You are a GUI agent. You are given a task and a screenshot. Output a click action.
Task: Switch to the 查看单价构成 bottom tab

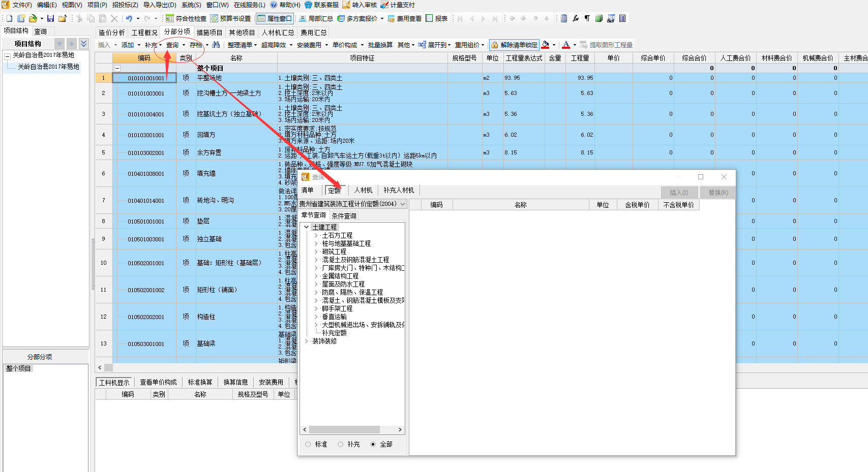coord(159,382)
